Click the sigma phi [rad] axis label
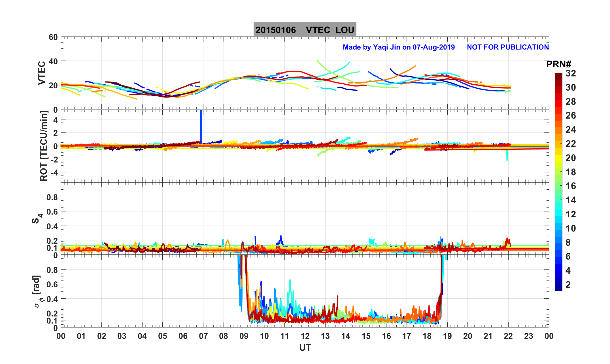This screenshot has height=364, width=610. [37, 292]
